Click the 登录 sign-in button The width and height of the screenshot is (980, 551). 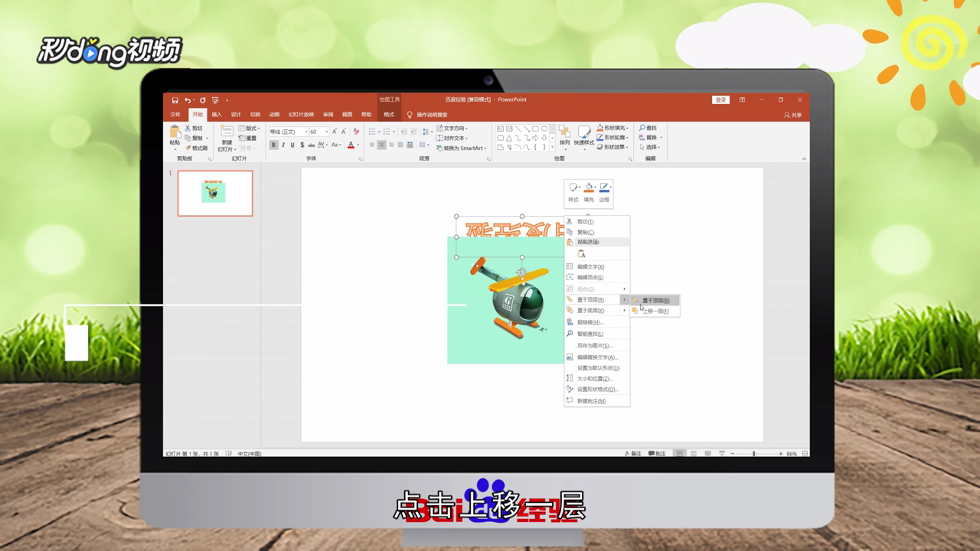pos(720,100)
